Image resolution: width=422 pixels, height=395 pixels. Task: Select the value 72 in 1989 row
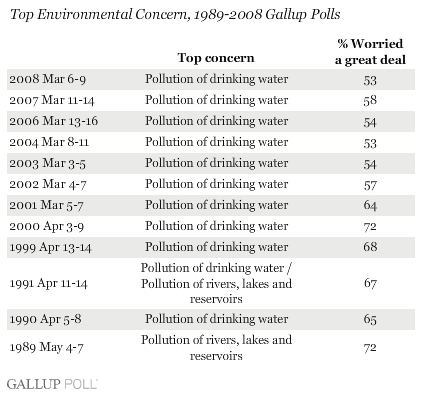[x=370, y=348]
